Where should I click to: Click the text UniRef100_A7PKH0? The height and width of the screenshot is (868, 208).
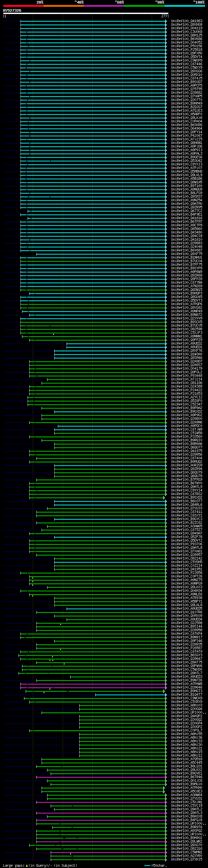[187, 788]
